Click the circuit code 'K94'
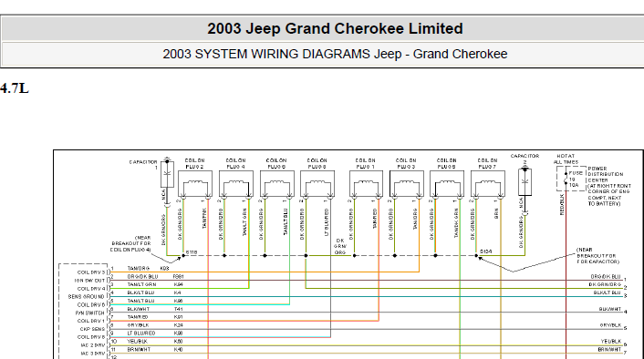Image resolution: width=644 pixels, height=359 pixels. pos(178,284)
